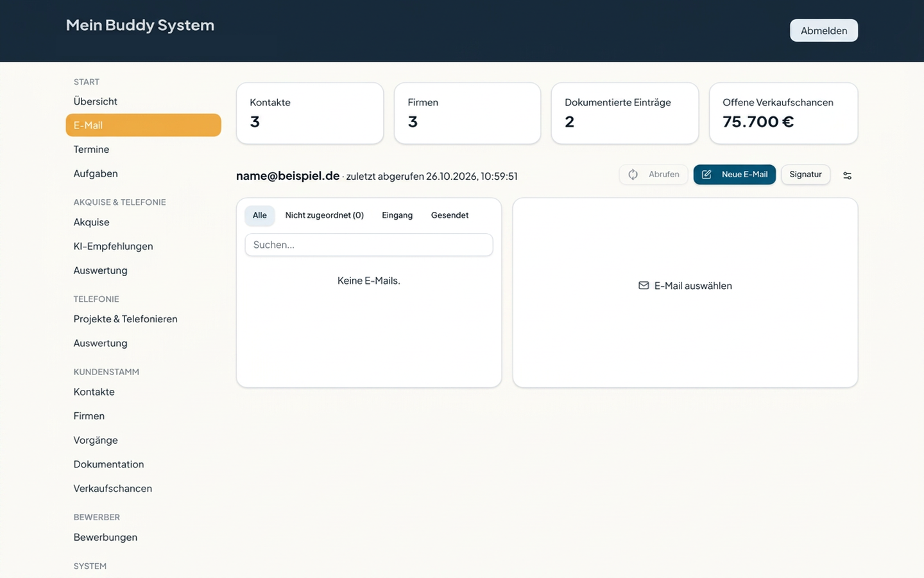924x578 pixels.
Task: Click the 'Keine E-Mails.' message
Action: click(369, 281)
